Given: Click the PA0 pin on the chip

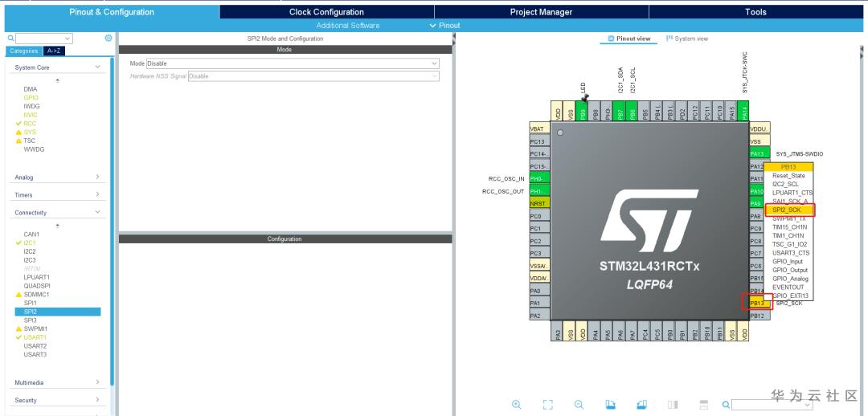Looking at the screenshot, I should tap(540, 291).
